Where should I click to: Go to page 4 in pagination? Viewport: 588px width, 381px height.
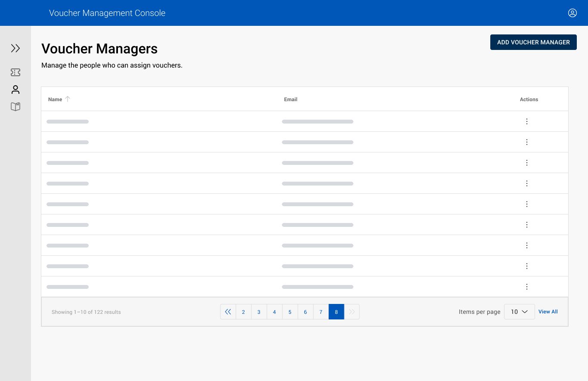click(275, 312)
